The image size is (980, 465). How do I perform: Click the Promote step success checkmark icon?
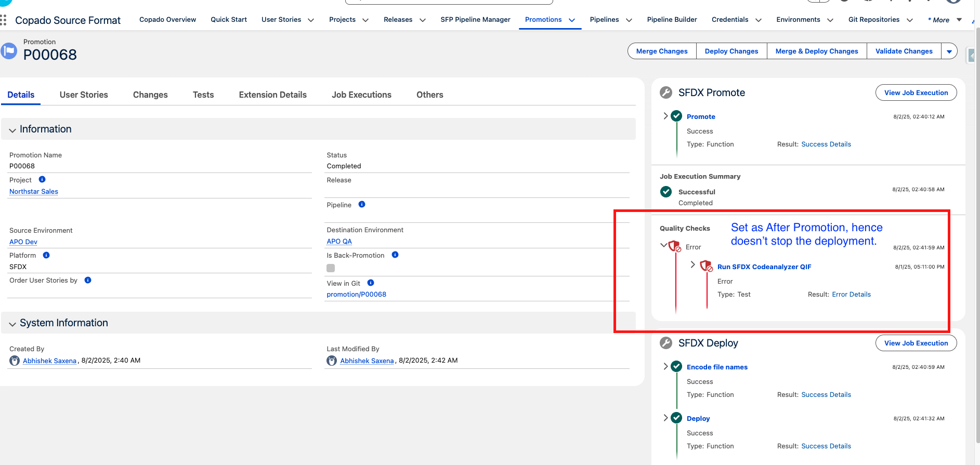point(676,116)
